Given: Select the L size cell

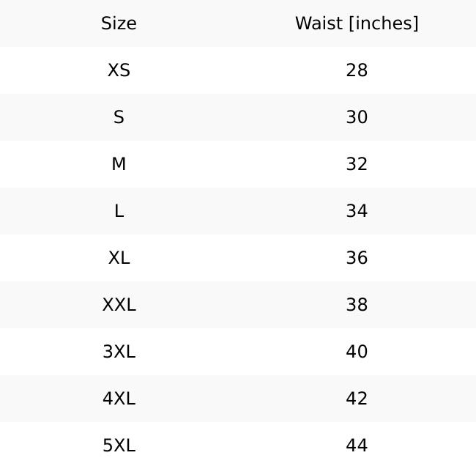Looking at the screenshot, I should point(119,211).
